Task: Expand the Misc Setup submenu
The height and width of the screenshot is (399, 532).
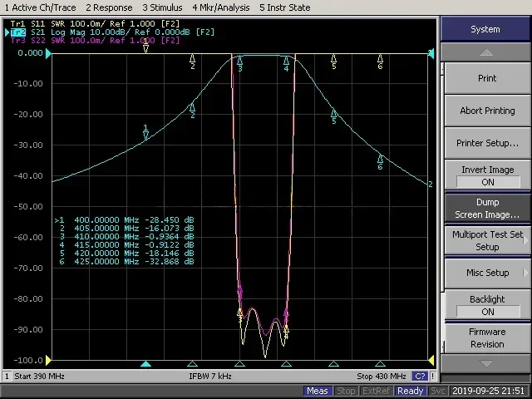Action: (x=487, y=273)
